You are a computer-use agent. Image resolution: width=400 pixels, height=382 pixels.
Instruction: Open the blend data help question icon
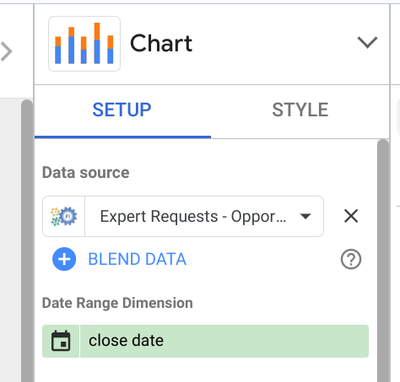(351, 259)
